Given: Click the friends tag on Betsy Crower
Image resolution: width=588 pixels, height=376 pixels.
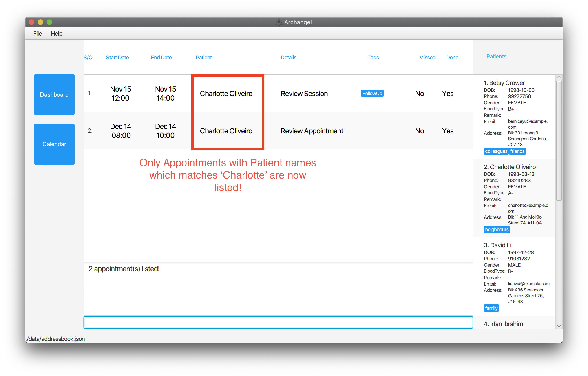Looking at the screenshot, I should point(517,151).
